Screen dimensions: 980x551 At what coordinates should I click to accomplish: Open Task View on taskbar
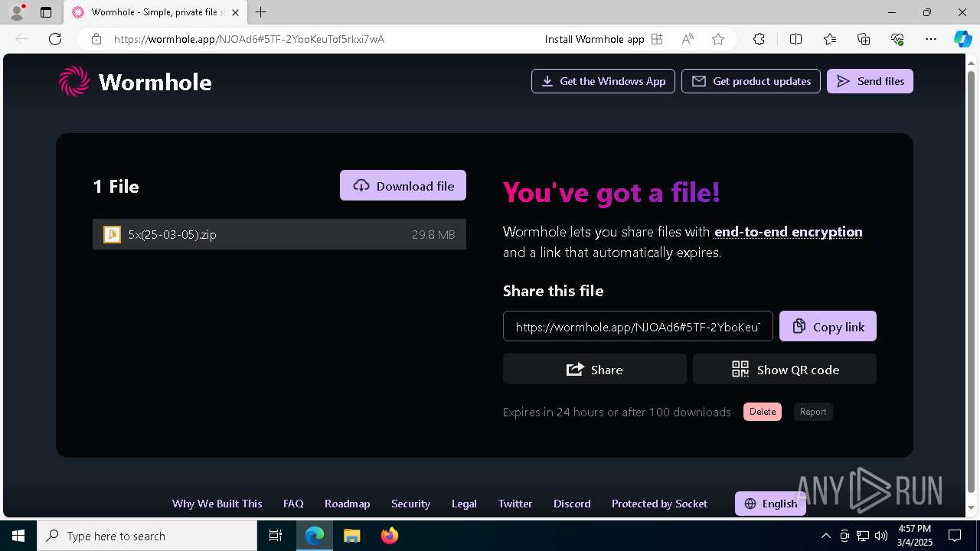276,536
